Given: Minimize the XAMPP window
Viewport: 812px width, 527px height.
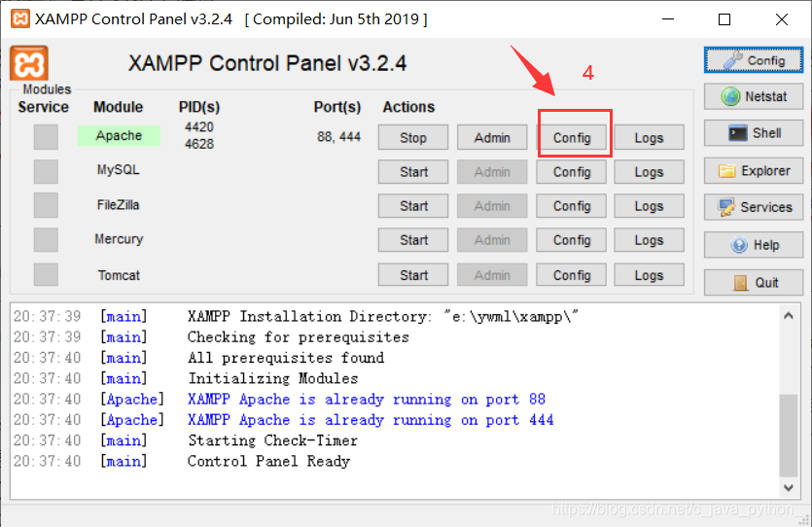Looking at the screenshot, I should pos(668,19).
